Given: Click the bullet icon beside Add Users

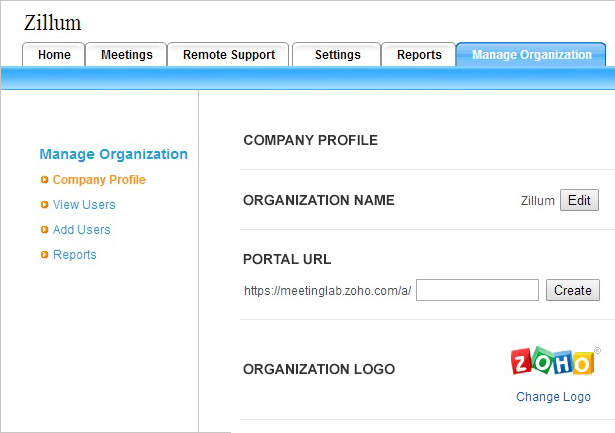Looking at the screenshot, I should point(44,230).
